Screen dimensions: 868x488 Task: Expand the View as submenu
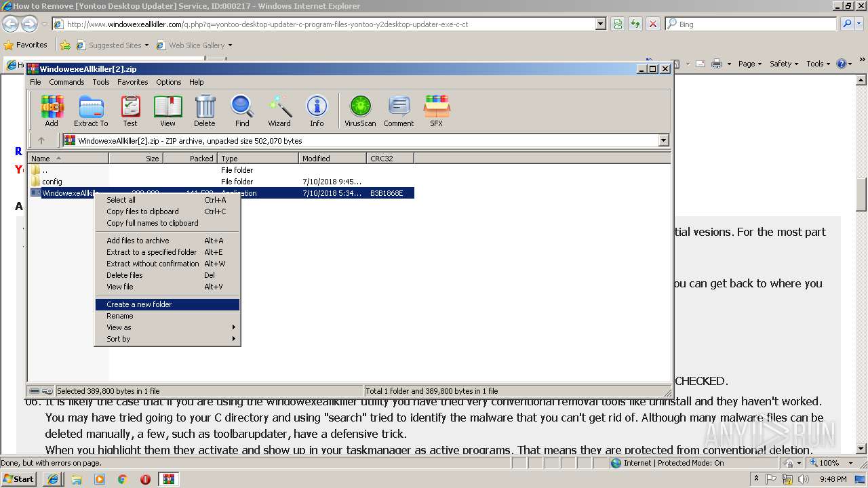(167, 327)
